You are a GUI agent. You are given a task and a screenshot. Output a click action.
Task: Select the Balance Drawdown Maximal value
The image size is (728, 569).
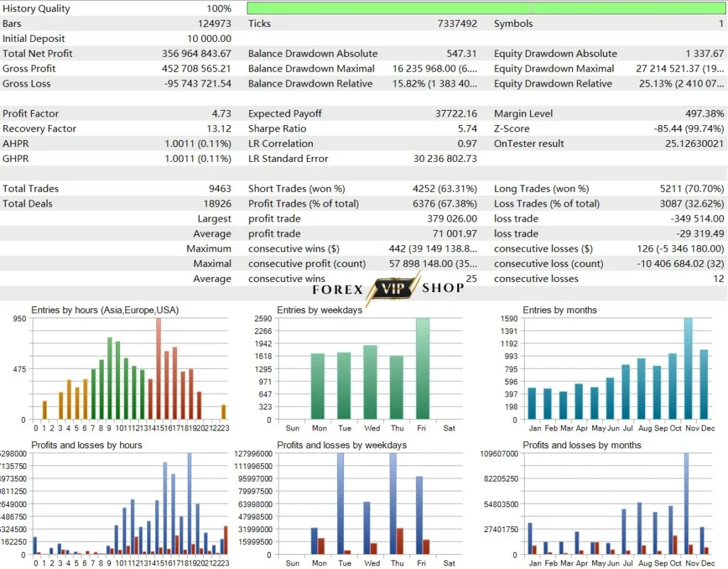point(434,69)
